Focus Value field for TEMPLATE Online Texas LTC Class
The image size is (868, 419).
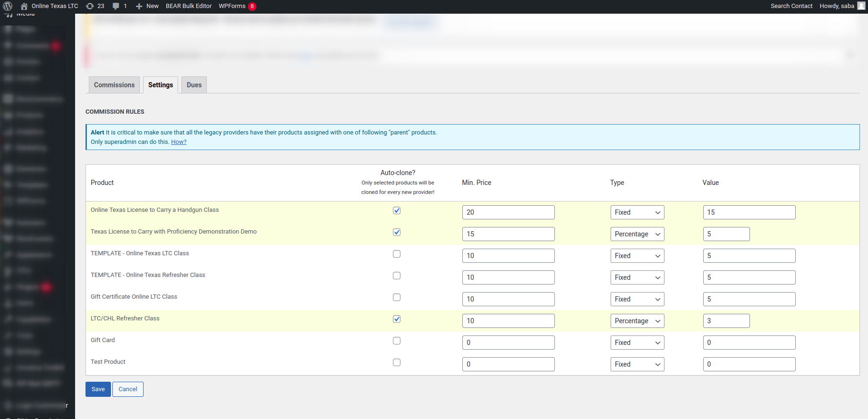[x=749, y=256]
